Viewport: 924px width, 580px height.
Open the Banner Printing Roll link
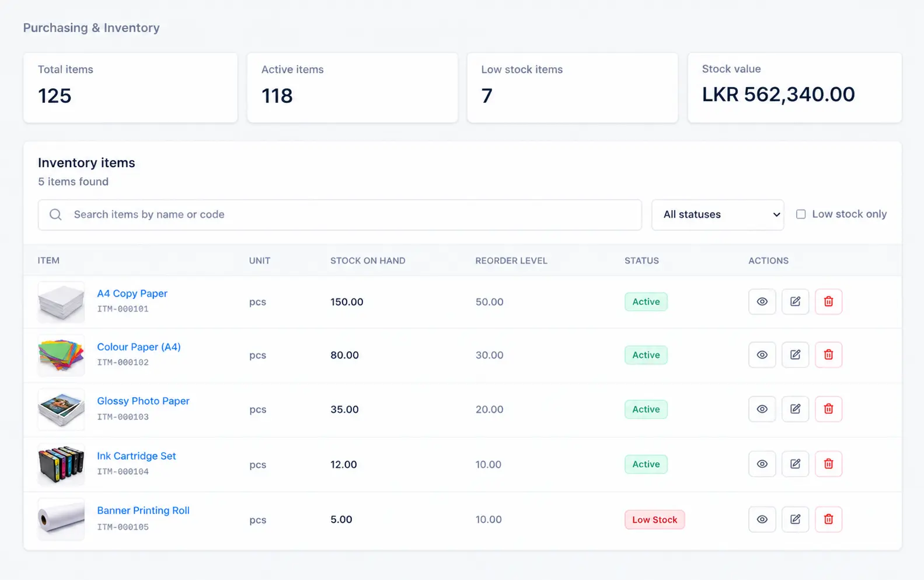143,510
